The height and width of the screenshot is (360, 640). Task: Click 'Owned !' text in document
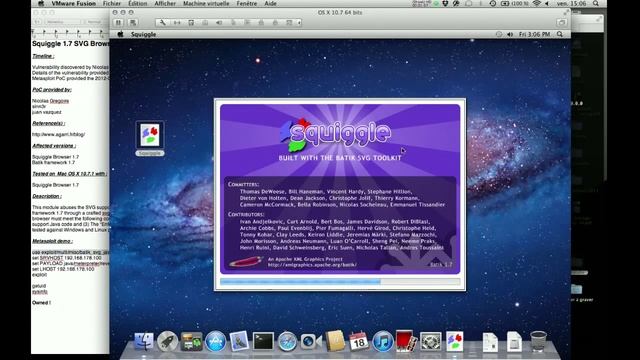click(41, 303)
